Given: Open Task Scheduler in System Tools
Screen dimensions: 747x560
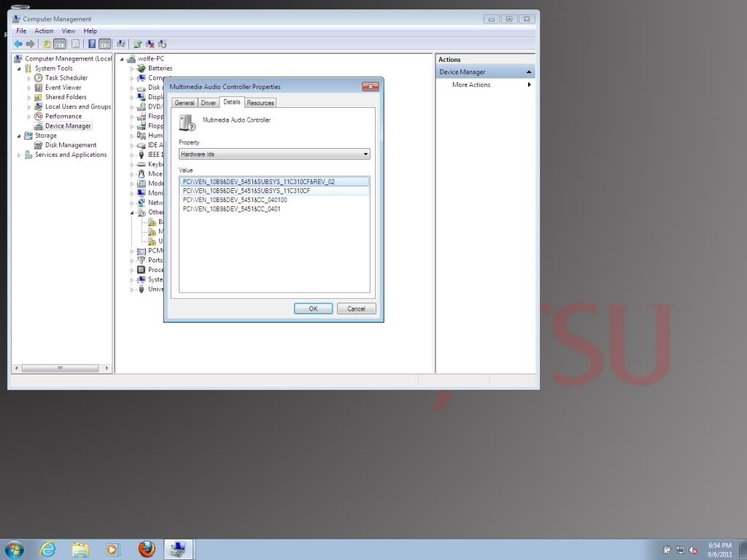Looking at the screenshot, I should click(x=66, y=78).
